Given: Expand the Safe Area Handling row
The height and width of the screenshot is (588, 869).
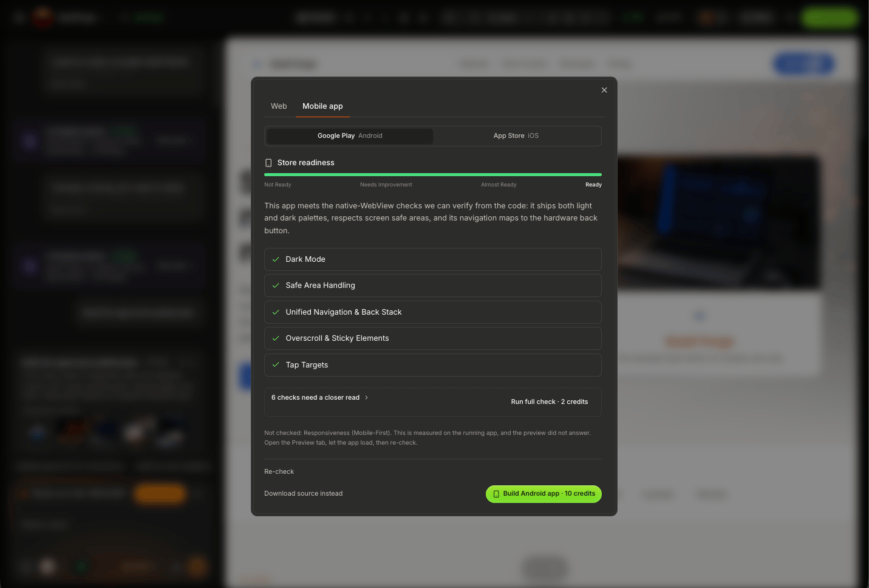Looking at the screenshot, I should [x=433, y=285].
